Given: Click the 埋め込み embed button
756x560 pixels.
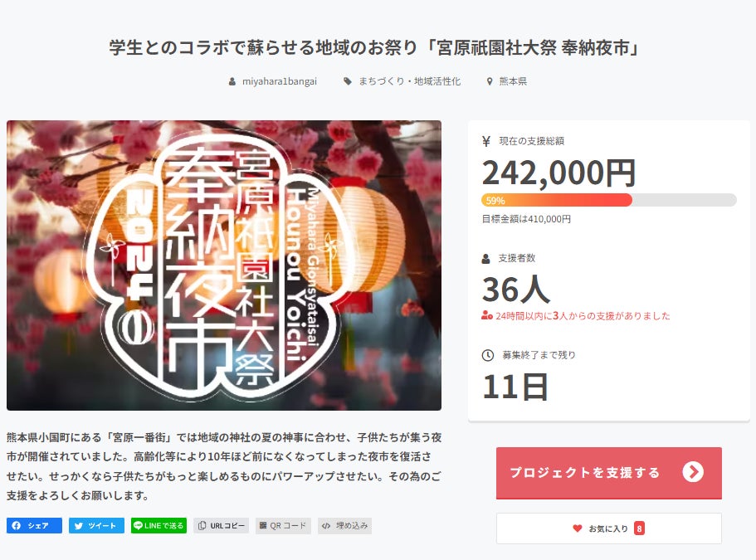Looking at the screenshot, I should pos(344,525).
